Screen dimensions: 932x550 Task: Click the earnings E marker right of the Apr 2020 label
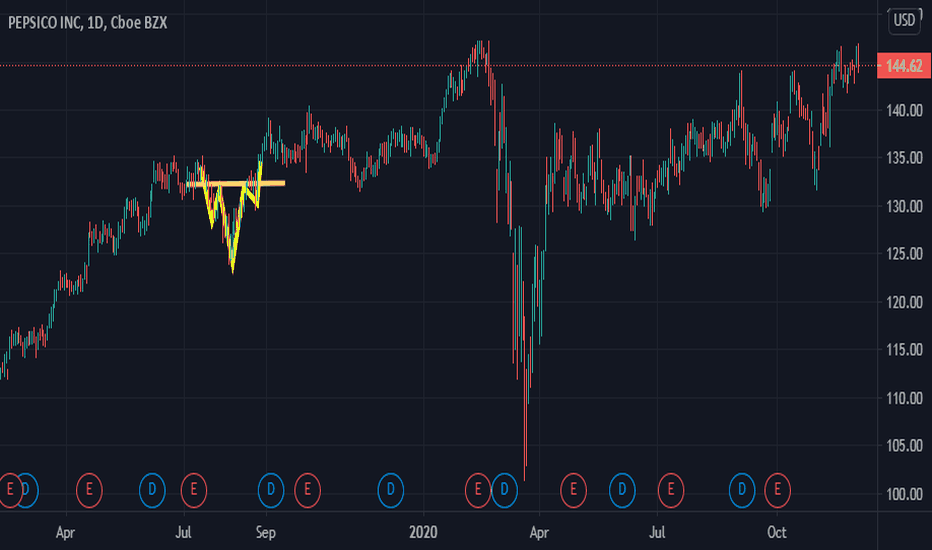574,490
